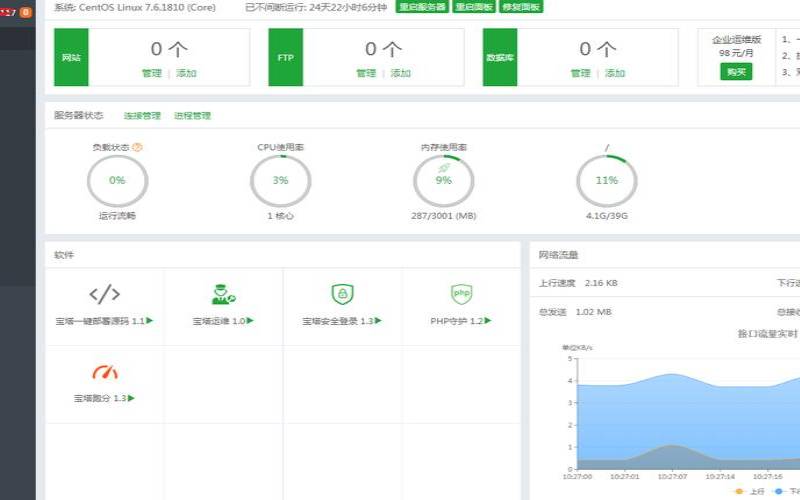This screenshot has width=800, height=500.
Task: Click the rocket icon in memory gauge
Action: pos(444,168)
